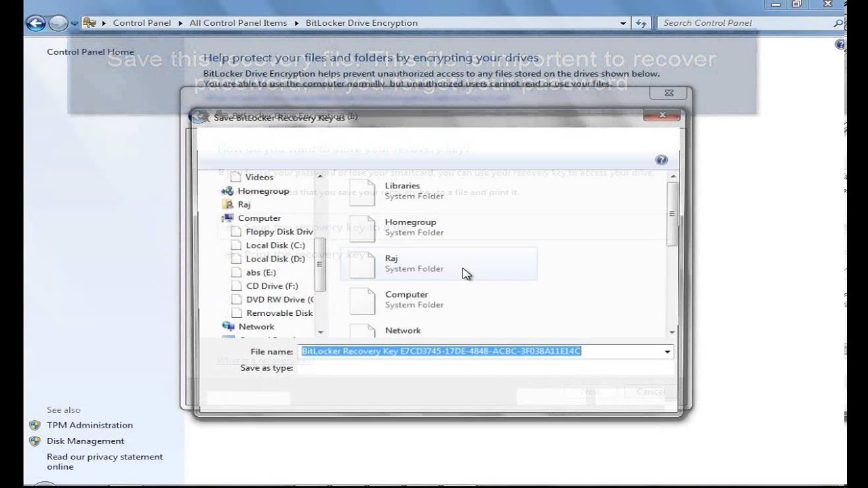Select CD Drive (F:) in the tree
The image size is (868, 488).
click(x=272, y=286)
